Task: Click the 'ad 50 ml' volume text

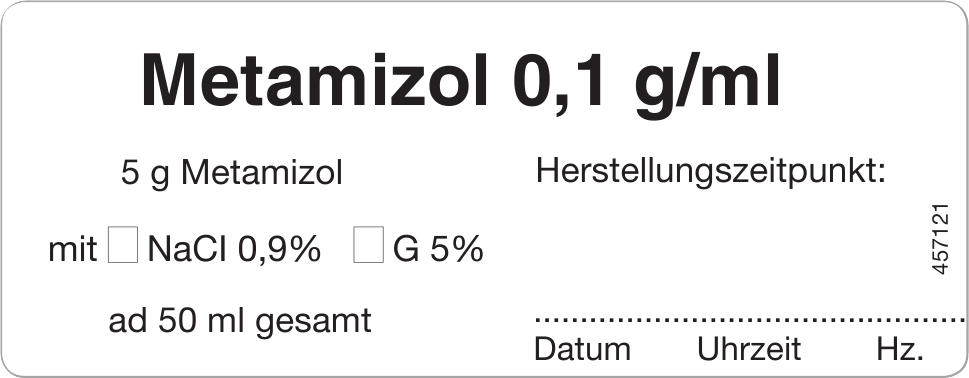Action: click(x=176, y=321)
